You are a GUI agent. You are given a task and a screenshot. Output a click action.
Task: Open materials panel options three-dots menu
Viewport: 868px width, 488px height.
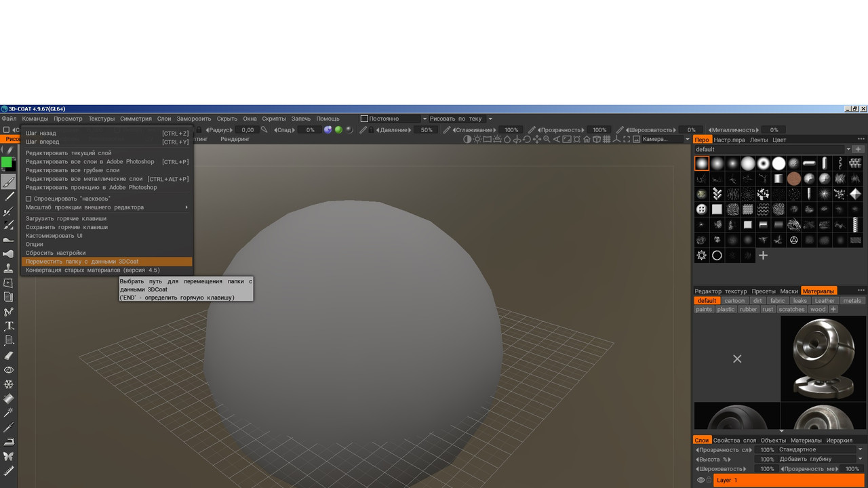pos(861,290)
